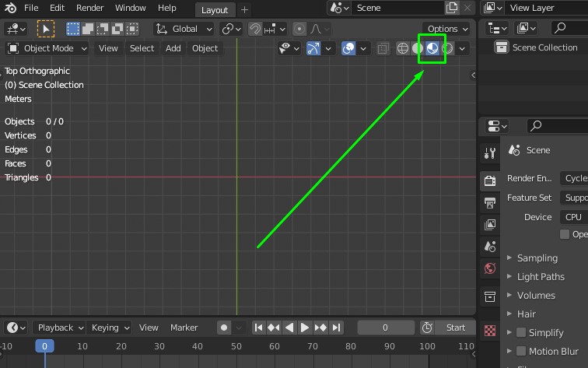
Task: Create a new scene copy icon
Action: click(x=452, y=8)
